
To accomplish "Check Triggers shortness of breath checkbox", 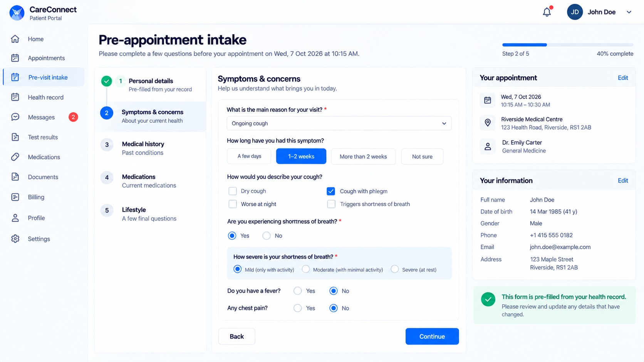I will pyautogui.click(x=331, y=204).
